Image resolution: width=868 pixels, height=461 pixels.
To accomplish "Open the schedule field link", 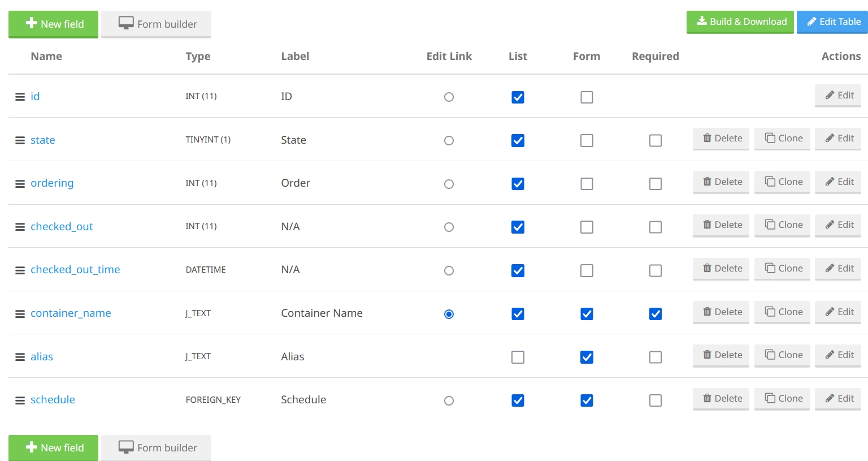I will [x=53, y=400].
